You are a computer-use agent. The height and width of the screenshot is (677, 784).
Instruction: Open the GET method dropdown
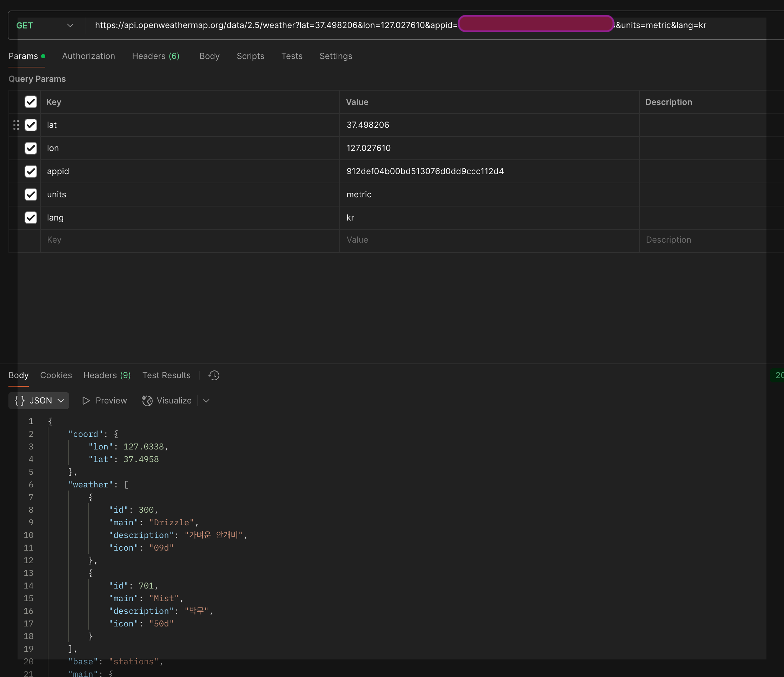point(45,25)
